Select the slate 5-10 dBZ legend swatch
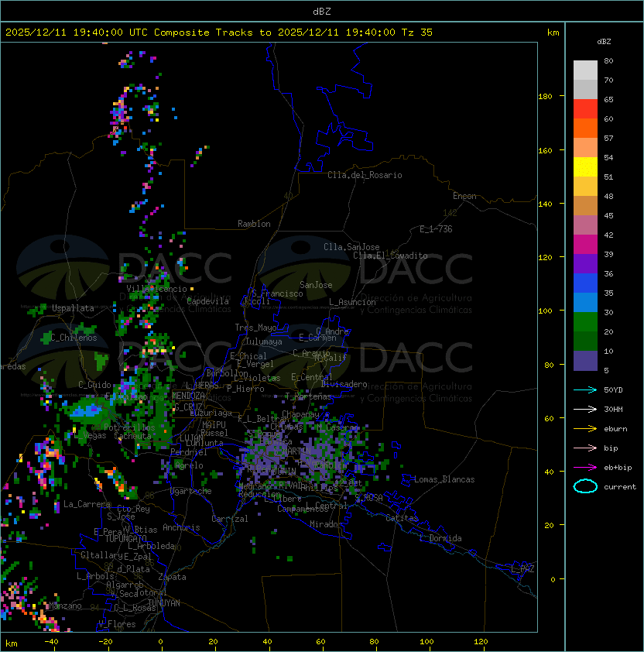644x652 pixels. click(585, 361)
